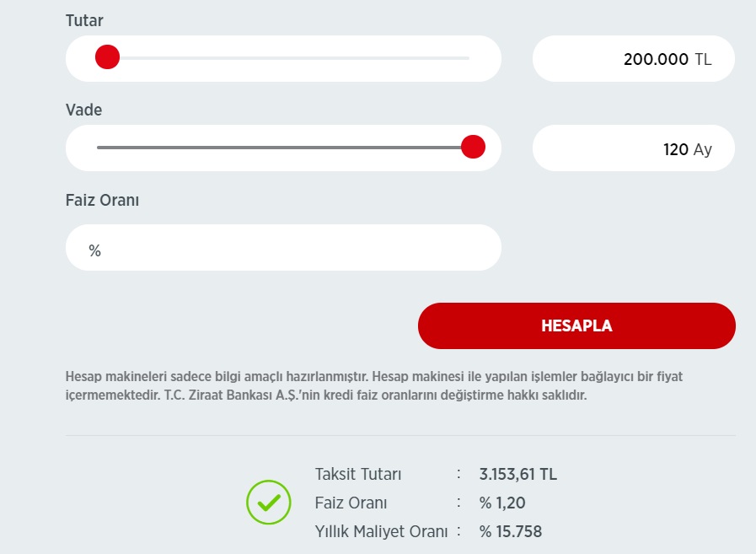Click the Hesap makineleri disclaimer text
The height and width of the screenshot is (554, 756).
pyautogui.click(x=374, y=385)
